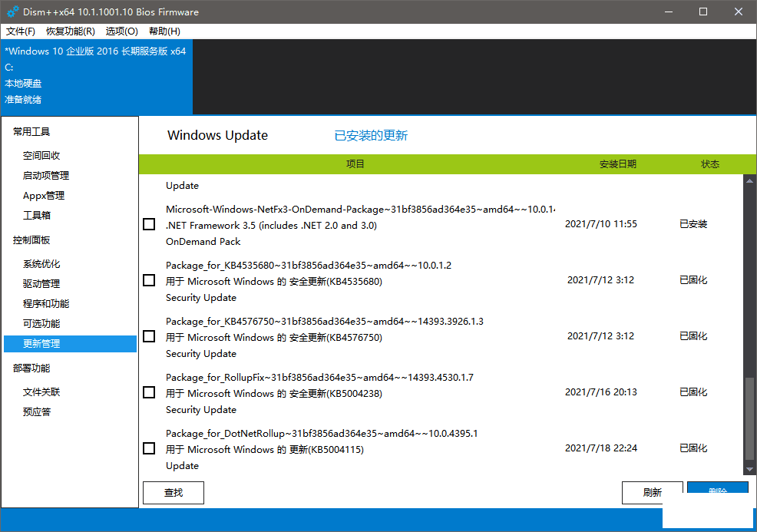Open Appx管理 in the sidebar

44,196
